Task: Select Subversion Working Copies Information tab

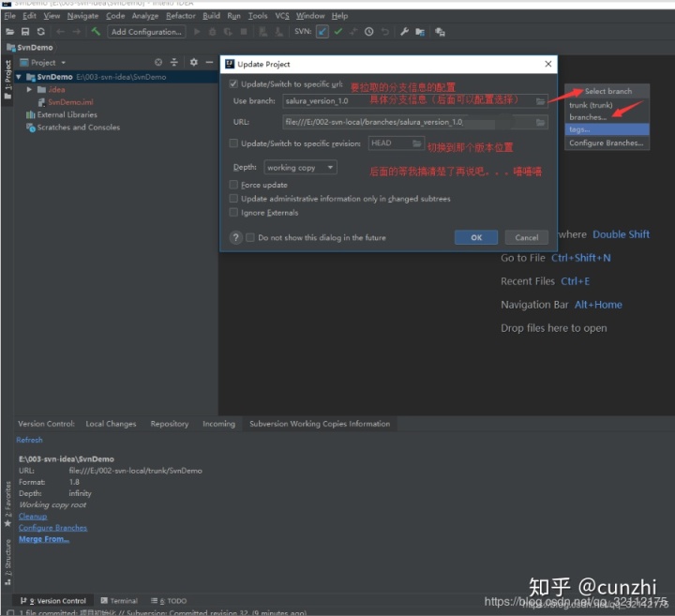Action: pyautogui.click(x=320, y=424)
